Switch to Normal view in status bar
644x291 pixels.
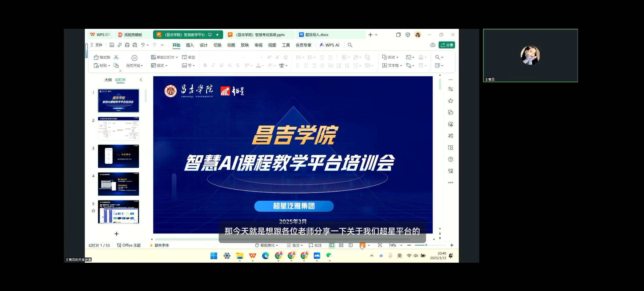(x=332, y=245)
